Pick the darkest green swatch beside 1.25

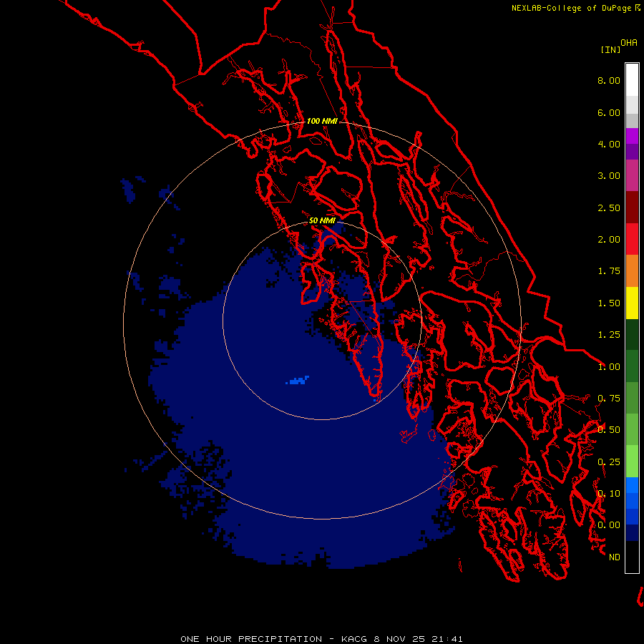tap(632, 335)
